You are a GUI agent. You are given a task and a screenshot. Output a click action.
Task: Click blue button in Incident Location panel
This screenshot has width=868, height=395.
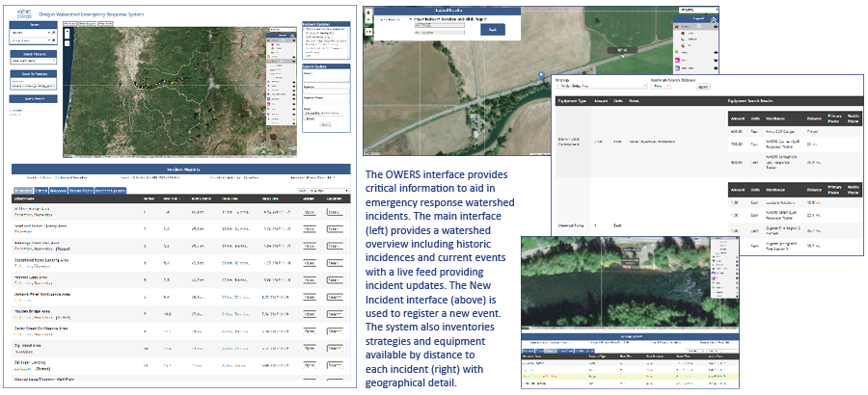(493, 29)
